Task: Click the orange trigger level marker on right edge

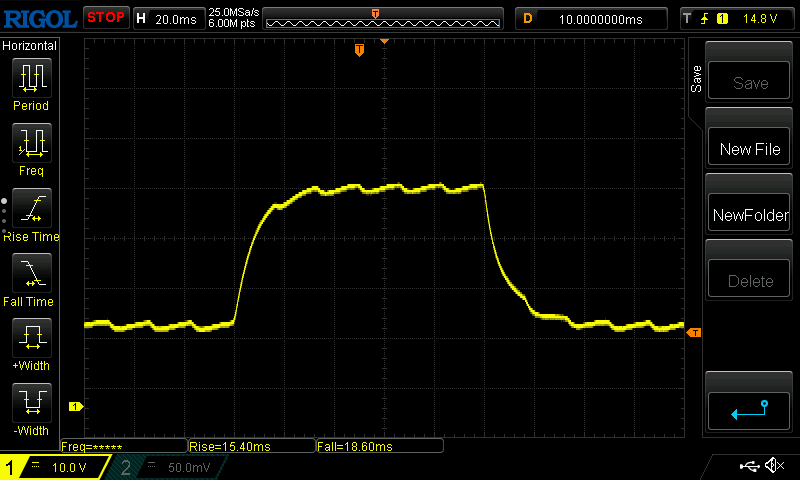Action: pyautogui.click(x=694, y=333)
